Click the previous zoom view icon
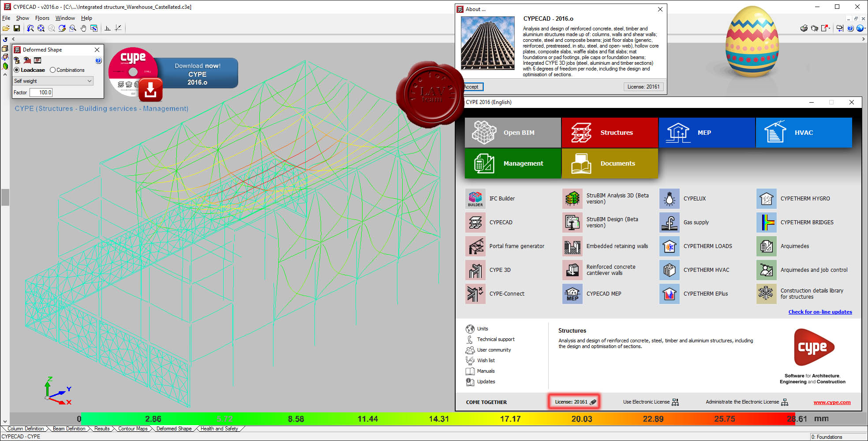The height and width of the screenshot is (441, 868). tap(30, 28)
